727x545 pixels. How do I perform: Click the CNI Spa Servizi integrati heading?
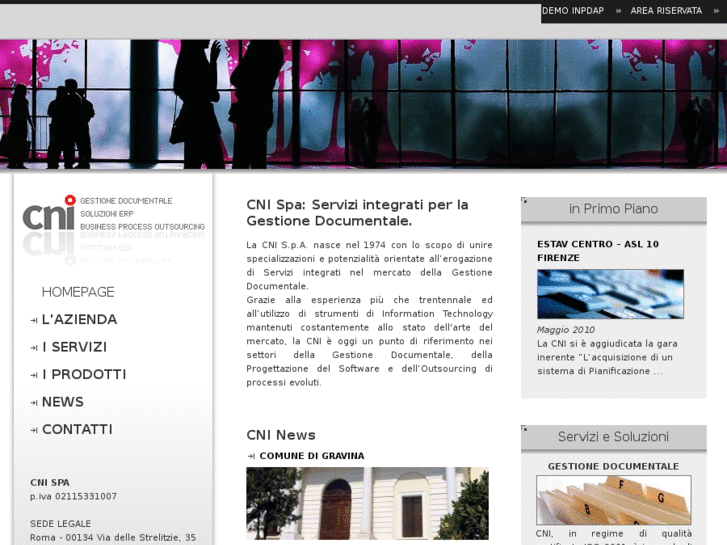point(357,212)
